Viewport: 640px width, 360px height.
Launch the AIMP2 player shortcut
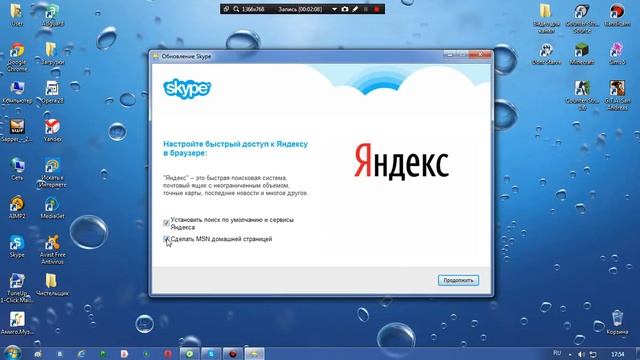click(17, 207)
